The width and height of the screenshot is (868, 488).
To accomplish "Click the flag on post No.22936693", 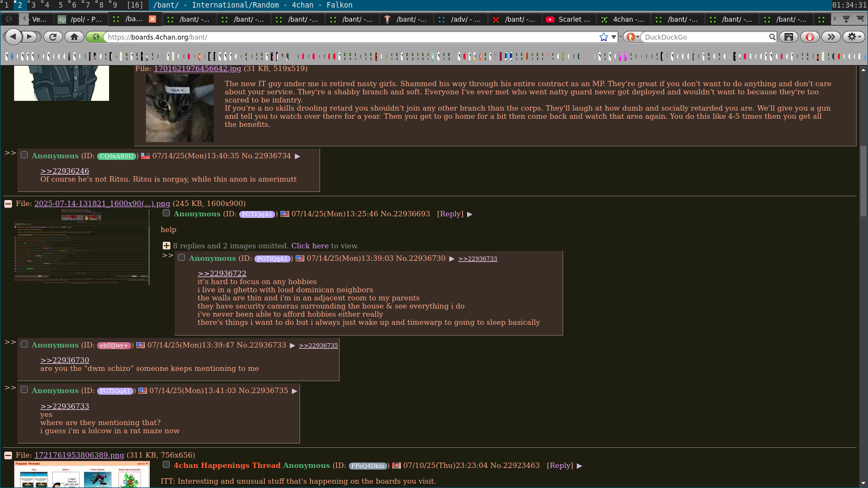I will (285, 214).
